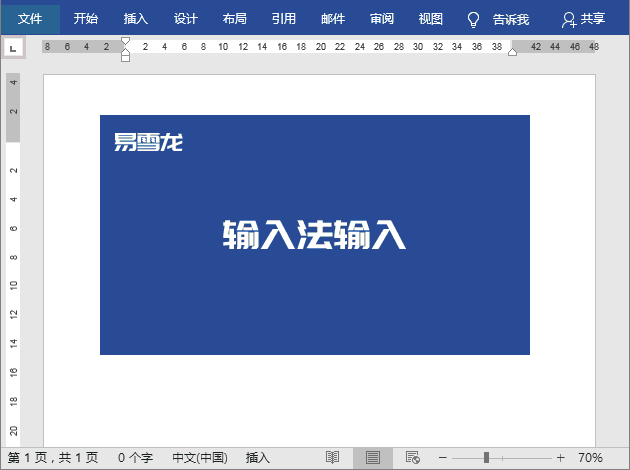Click the left indent box on the ruler

pyautogui.click(x=125, y=59)
